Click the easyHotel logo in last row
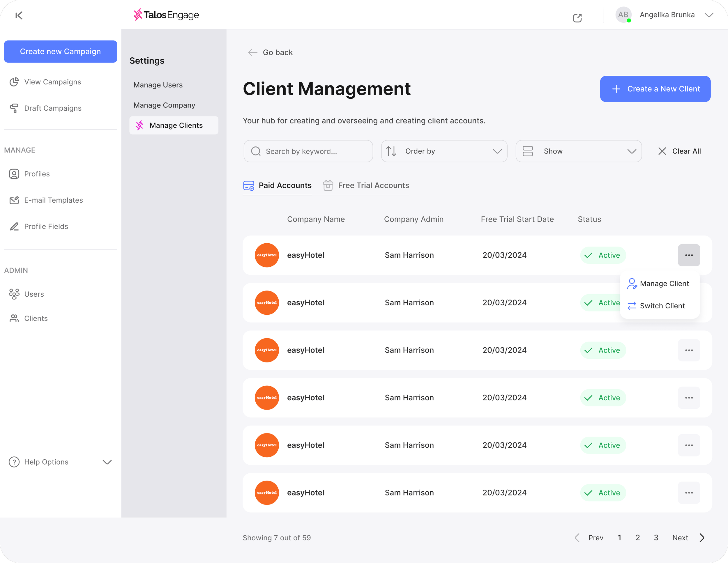The width and height of the screenshot is (728, 563). 267,493
